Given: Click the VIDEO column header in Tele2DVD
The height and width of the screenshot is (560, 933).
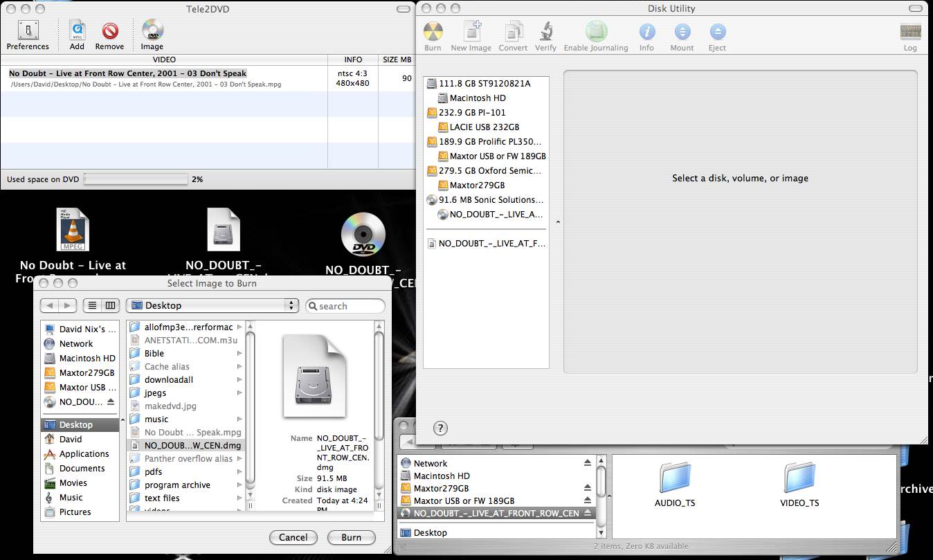Looking at the screenshot, I should 164,60.
